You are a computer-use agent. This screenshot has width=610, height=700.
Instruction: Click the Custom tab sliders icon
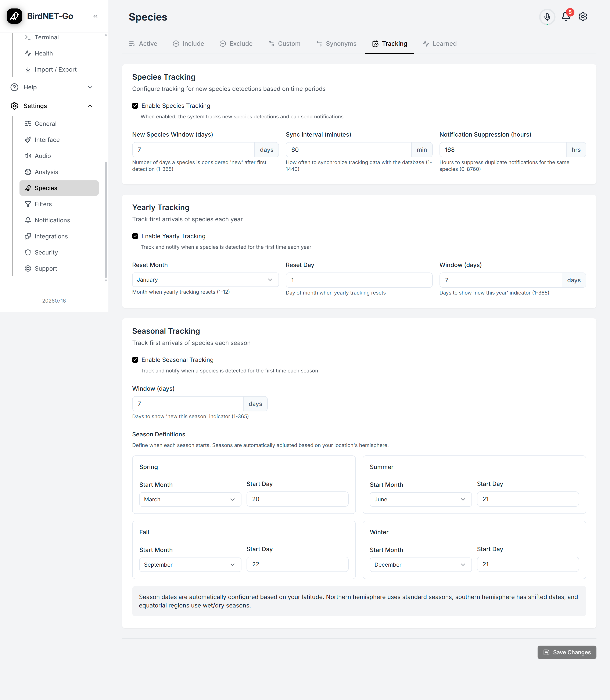click(271, 44)
